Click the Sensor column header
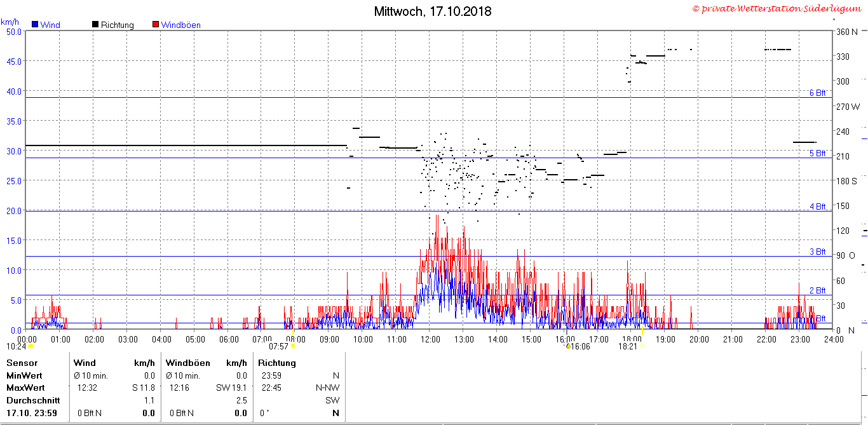Screen dimensions: 868x425 22,363
